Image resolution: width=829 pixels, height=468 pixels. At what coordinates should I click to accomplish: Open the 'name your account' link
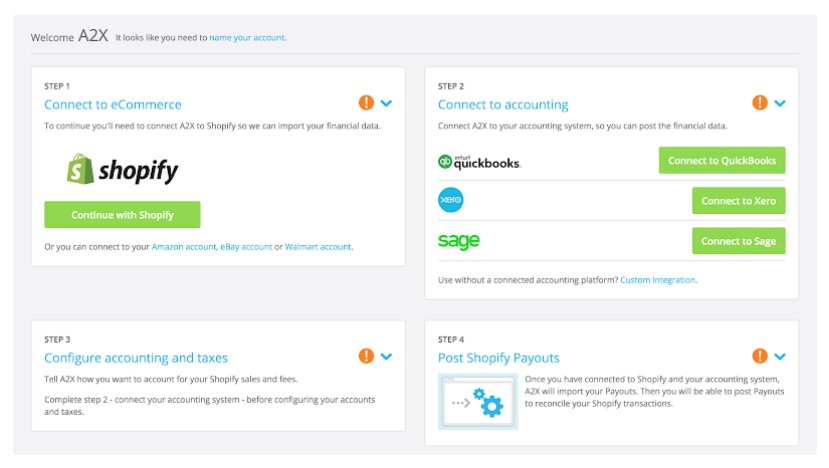(247, 38)
